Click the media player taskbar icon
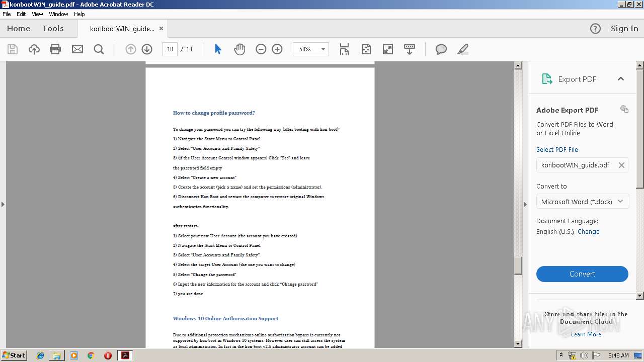 (x=74, y=355)
